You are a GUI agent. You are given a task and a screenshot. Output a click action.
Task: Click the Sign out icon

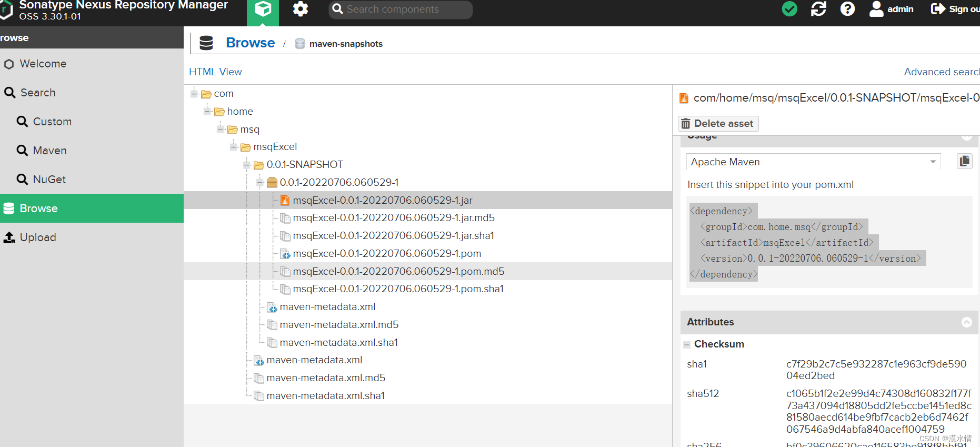[938, 9]
